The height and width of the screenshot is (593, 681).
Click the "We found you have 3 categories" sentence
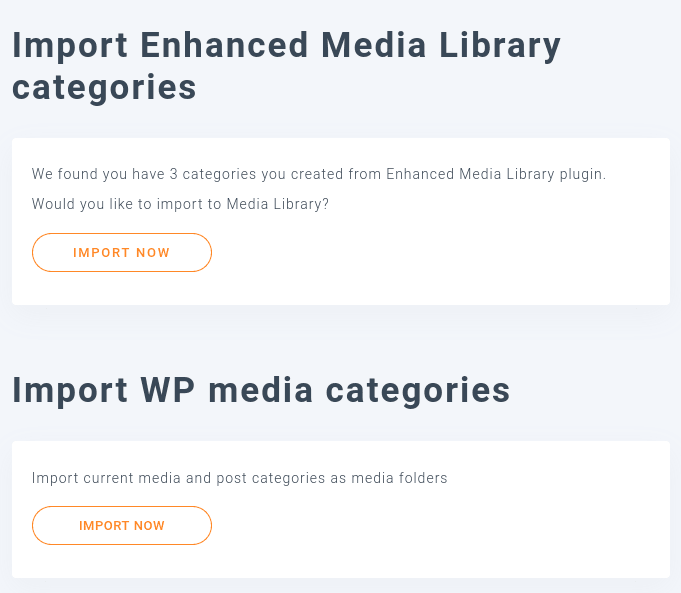pos(319,174)
